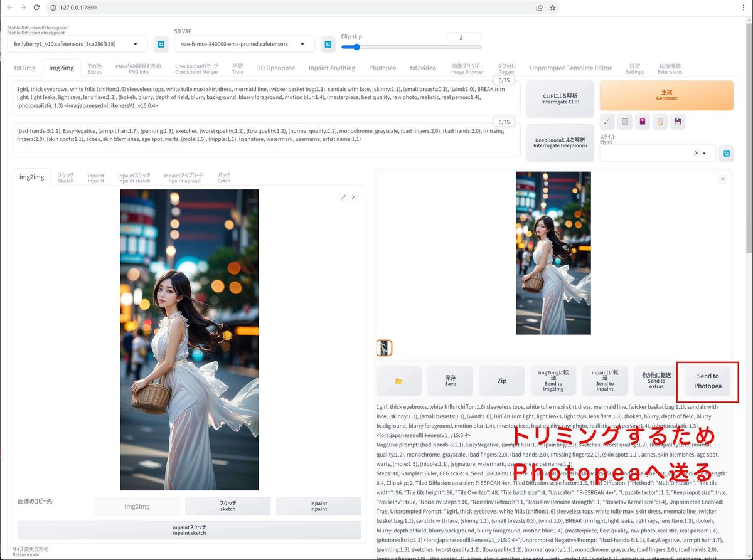Open the PNG Info tab
753x560 pixels.
click(138, 68)
